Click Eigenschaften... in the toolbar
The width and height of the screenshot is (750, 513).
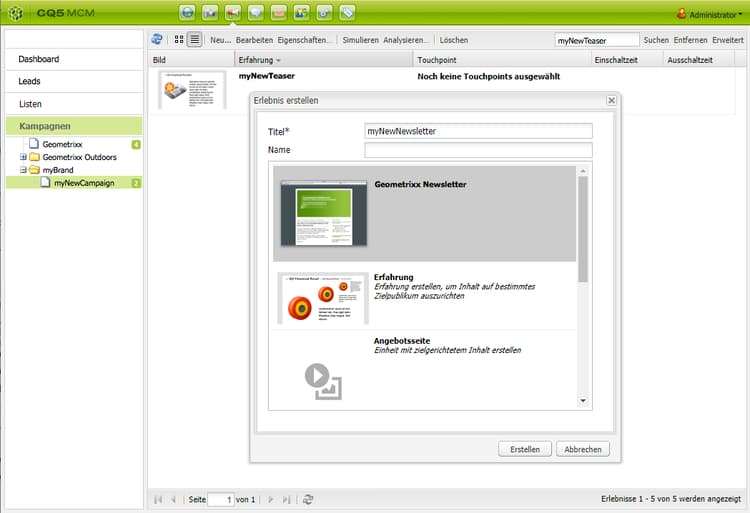click(302, 40)
